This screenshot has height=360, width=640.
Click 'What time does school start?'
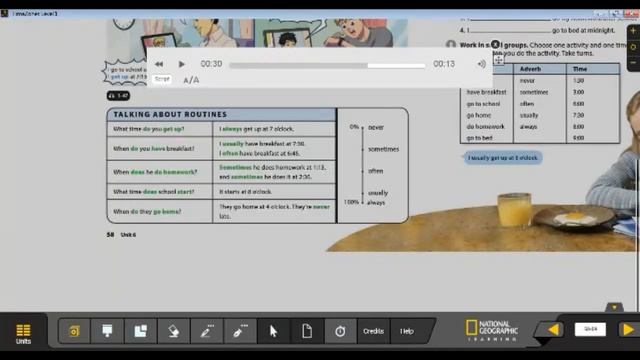[x=153, y=191]
